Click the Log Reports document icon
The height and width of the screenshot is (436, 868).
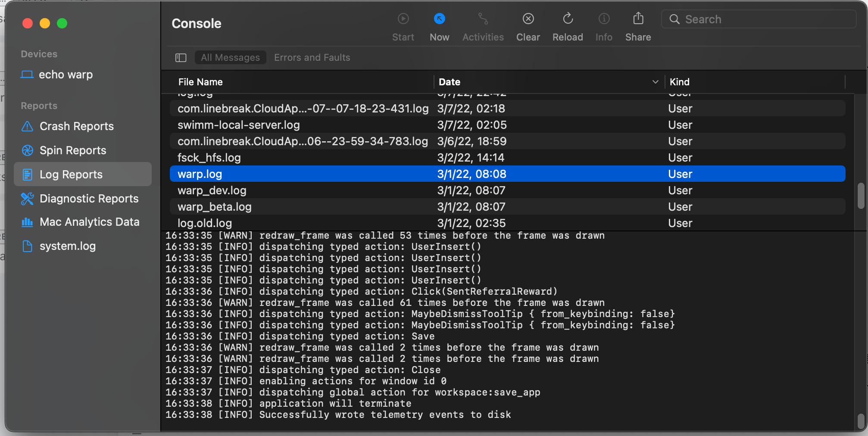(27, 174)
